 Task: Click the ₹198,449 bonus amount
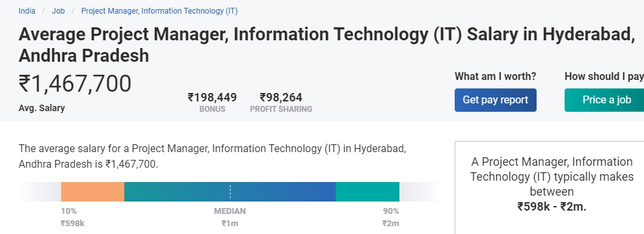point(212,97)
